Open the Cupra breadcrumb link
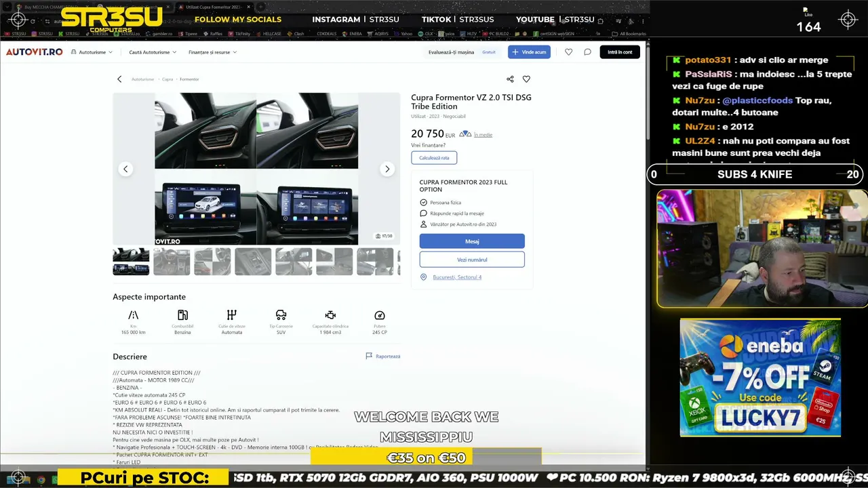Screen dimensions: 868x488 coord(167,79)
